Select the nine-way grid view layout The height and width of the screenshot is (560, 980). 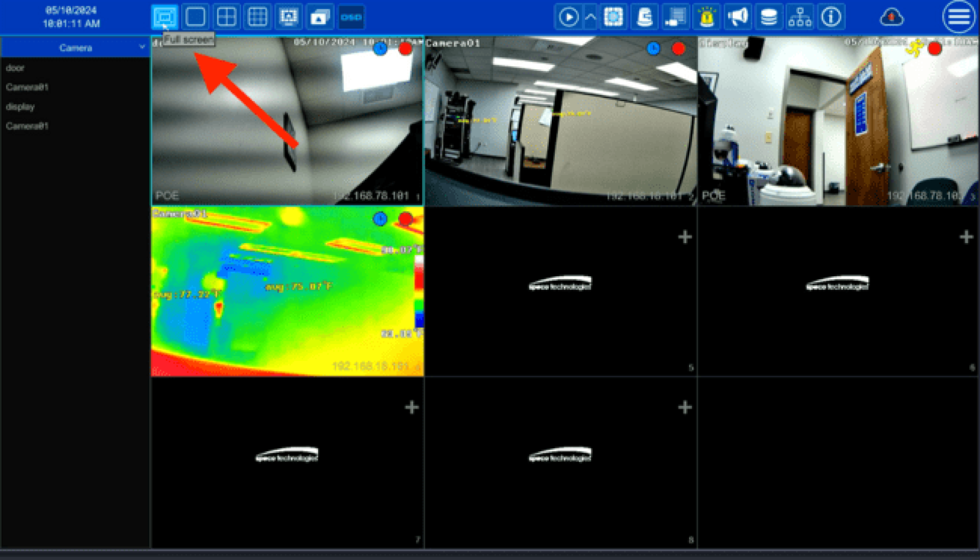(x=257, y=17)
